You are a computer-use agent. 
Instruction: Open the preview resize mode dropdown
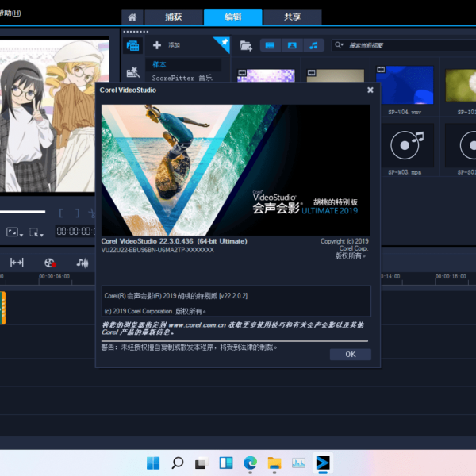[14, 232]
